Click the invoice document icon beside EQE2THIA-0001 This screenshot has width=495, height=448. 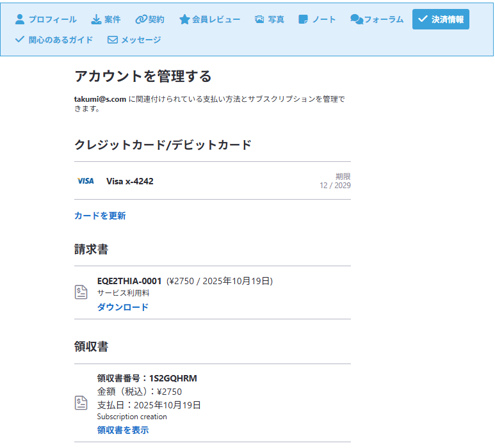pyautogui.click(x=81, y=292)
